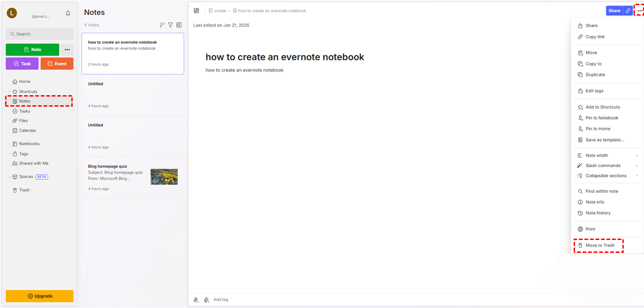The width and height of the screenshot is (644, 308).
Task: Open the Slash commands submenu
Action: [x=607, y=165]
